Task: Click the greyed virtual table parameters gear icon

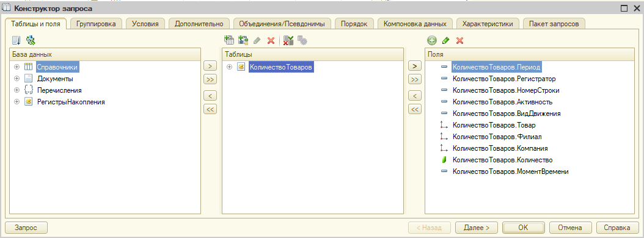Action: [302, 40]
